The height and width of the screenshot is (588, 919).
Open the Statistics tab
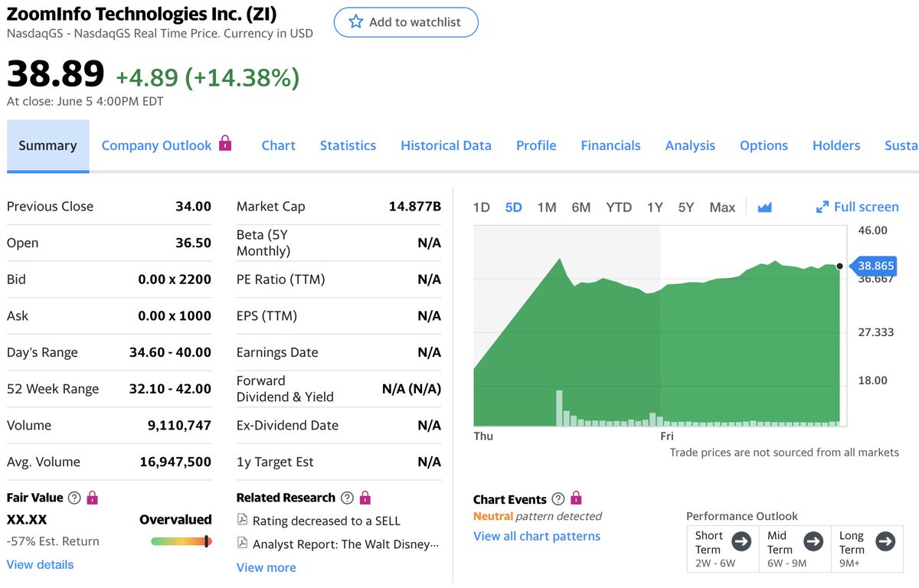click(x=348, y=145)
